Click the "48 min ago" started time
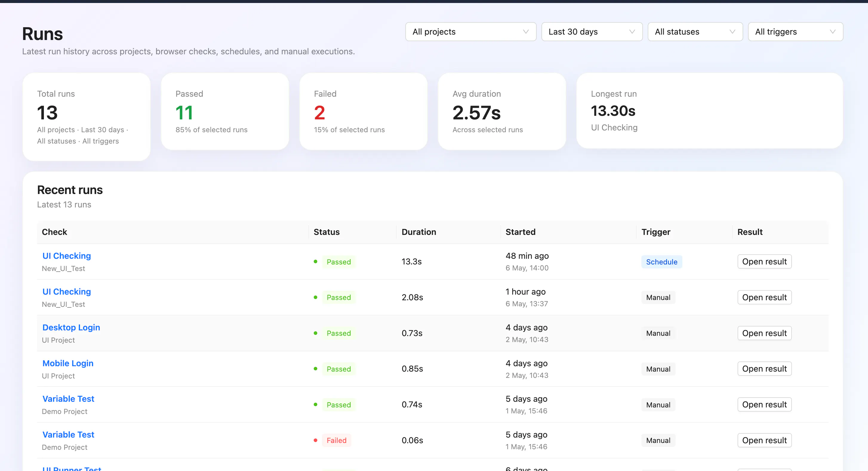The height and width of the screenshot is (471, 868). [527, 256]
